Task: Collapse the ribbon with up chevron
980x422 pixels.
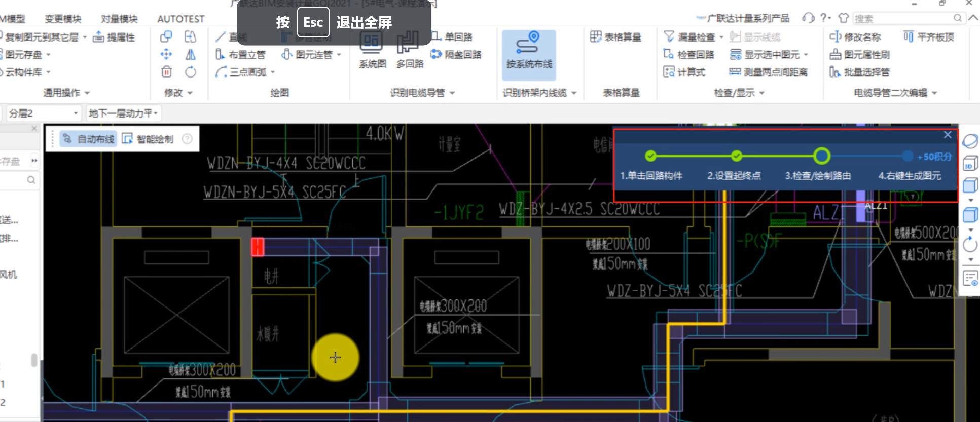Action: (973, 18)
